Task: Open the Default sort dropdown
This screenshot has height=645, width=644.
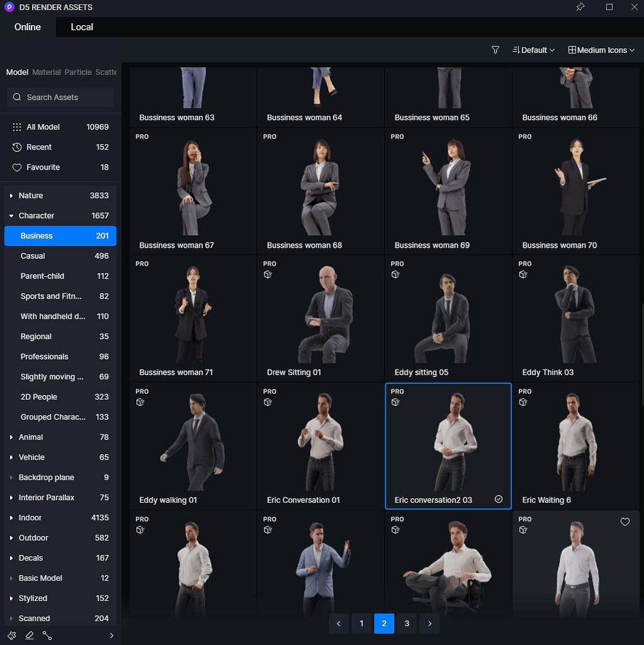Action: click(533, 49)
